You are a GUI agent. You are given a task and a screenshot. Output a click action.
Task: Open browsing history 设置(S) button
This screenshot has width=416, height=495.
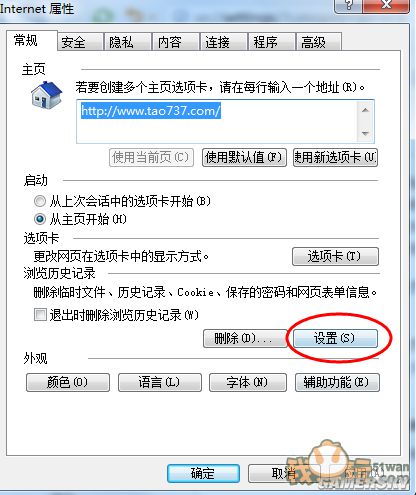pos(335,339)
